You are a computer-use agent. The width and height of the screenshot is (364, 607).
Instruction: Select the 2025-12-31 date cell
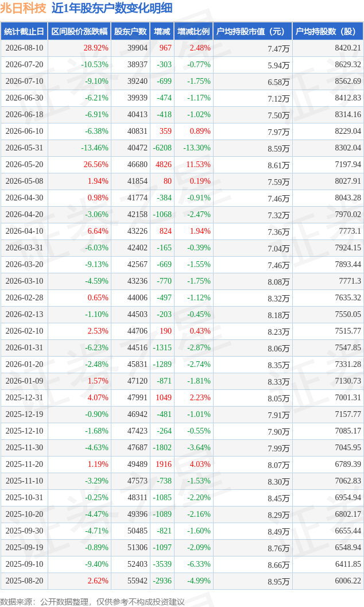click(24, 397)
